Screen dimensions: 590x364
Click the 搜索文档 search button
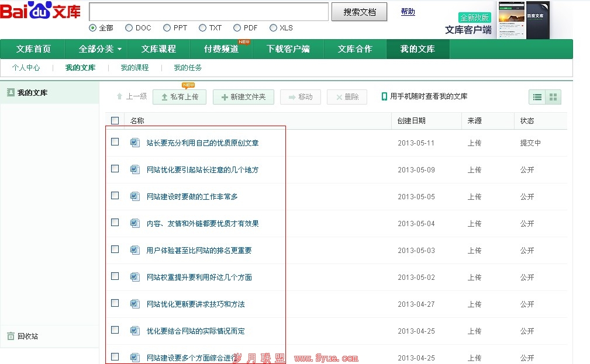[x=360, y=12]
